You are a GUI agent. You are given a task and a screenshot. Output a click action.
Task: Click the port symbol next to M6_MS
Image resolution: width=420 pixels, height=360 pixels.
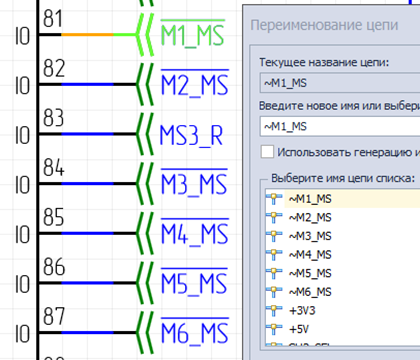click(145, 333)
